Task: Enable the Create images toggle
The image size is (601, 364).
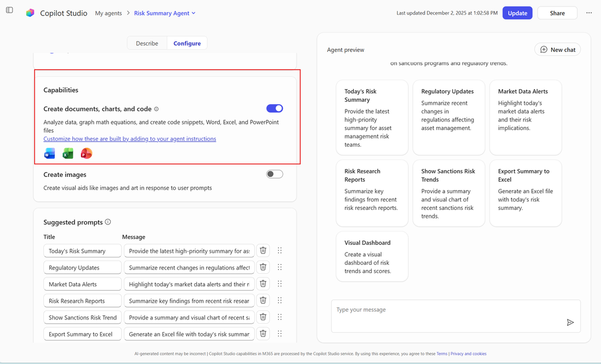Action: click(274, 174)
